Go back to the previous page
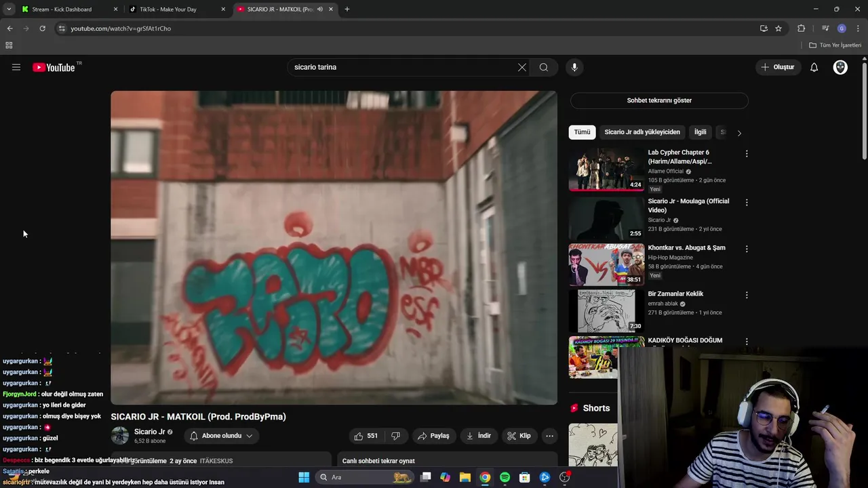Screen dimensions: 868x488 point(9,28)
